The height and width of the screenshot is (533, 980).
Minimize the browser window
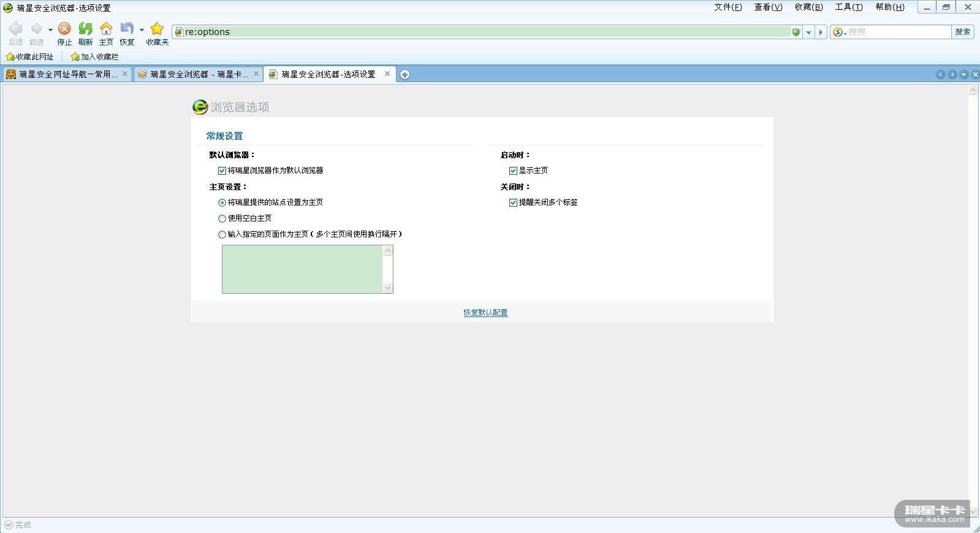pyautogui.click(x=927, y=7)
